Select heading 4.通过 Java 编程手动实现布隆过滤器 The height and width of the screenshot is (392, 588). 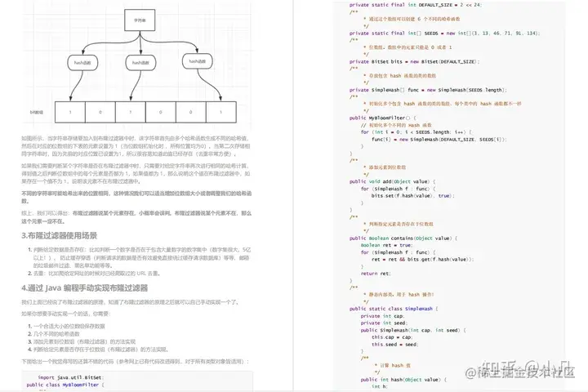[x=85, y=288]
